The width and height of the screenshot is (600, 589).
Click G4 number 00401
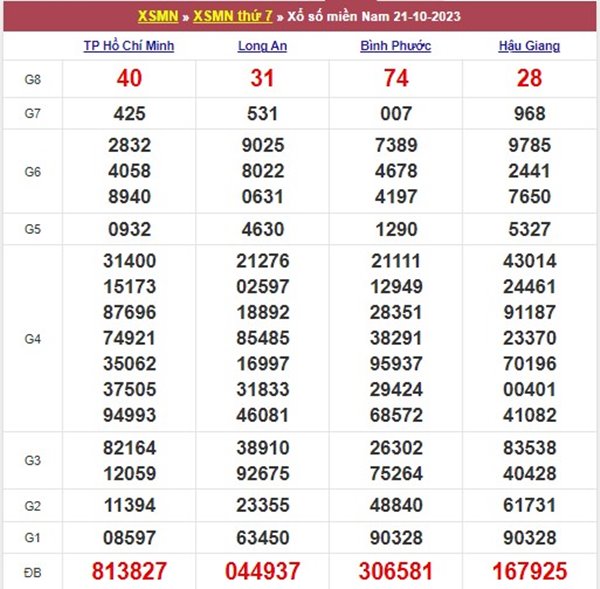(x=529, y=390)
